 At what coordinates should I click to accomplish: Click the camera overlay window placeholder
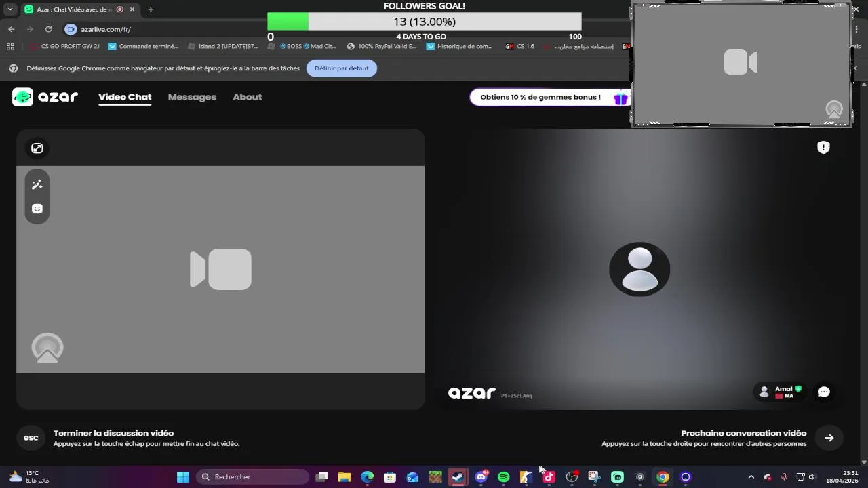point(741,64)
